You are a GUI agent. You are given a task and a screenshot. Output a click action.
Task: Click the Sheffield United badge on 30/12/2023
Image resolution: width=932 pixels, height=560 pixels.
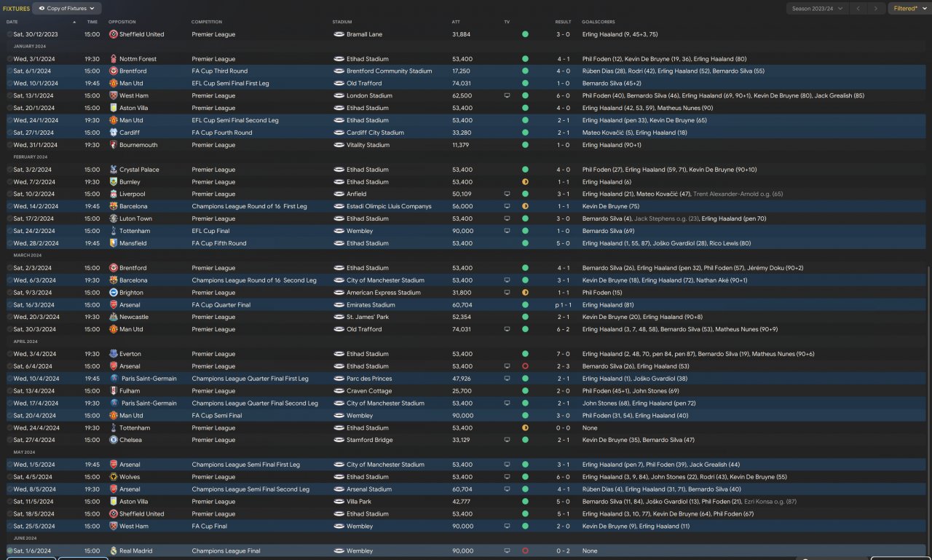pyautogui.click(x=113, y=34)
